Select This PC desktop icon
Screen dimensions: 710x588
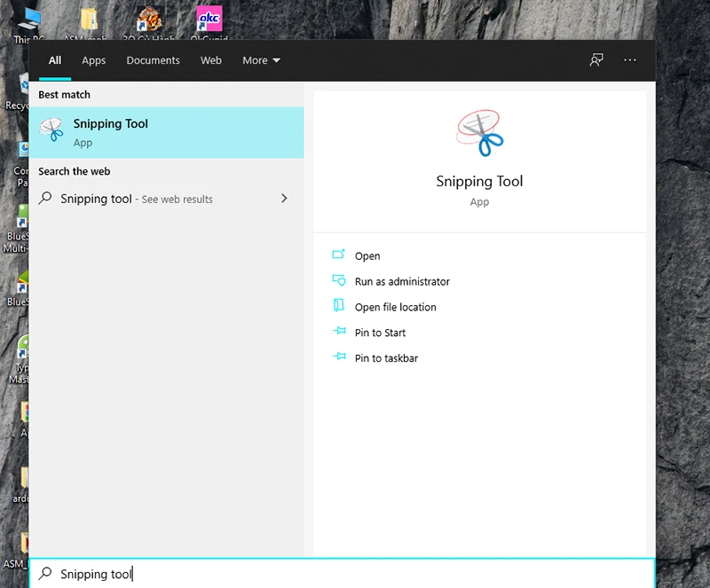33,21
